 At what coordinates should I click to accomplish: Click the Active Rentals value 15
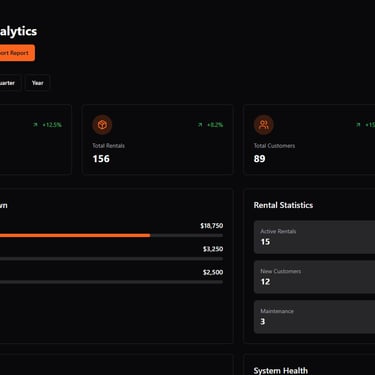[x=265, y=242]
